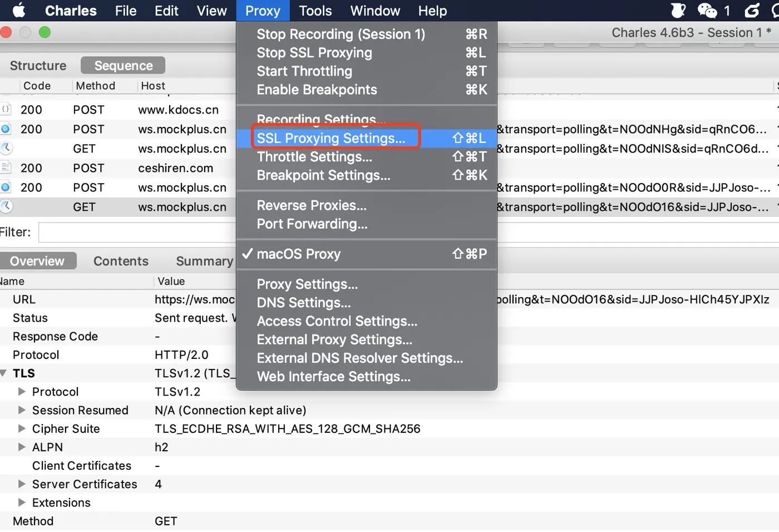This screenshot has width=779, height=532.
Task: Open External Proxy Settings
Action: [366, 339]
